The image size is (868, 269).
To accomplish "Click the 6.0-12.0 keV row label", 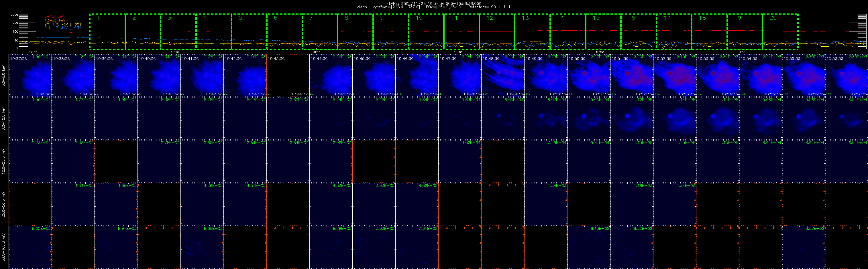I will (x=3, y=118).
